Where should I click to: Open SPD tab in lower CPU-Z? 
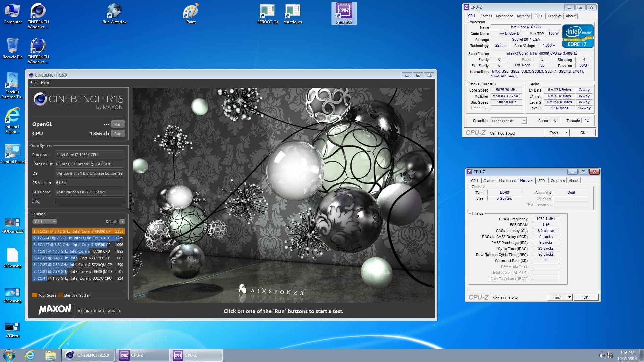pos(541,181)
